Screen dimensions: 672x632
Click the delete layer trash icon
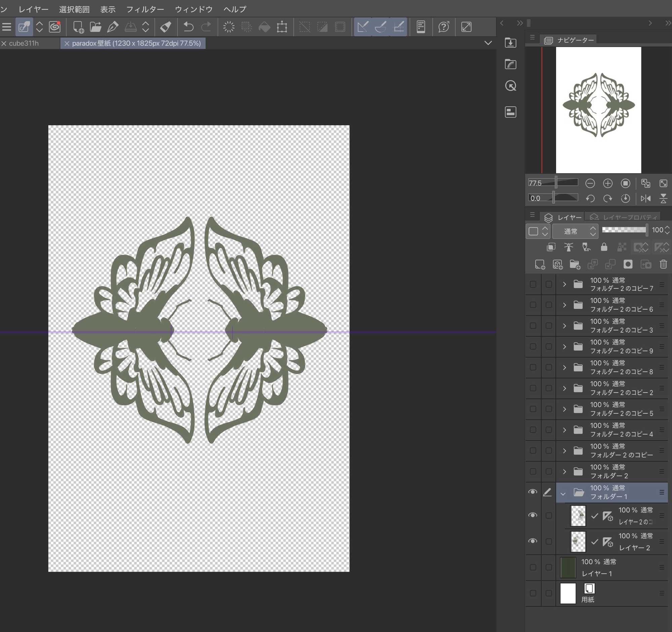coord(663,264)
